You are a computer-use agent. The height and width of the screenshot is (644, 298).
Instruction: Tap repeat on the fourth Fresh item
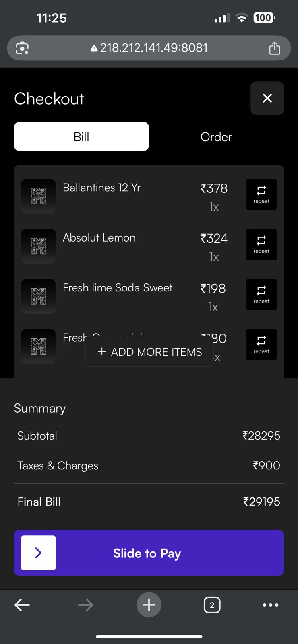coord(261,345)
